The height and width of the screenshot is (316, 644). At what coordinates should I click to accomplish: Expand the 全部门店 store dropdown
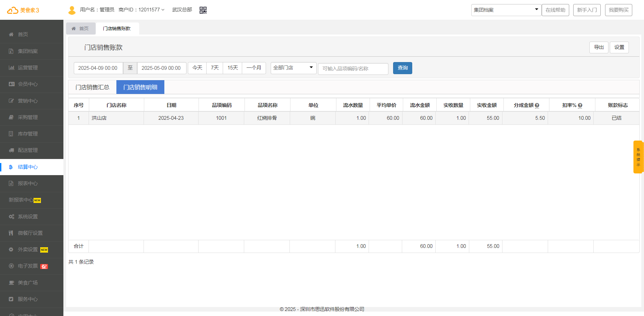(x=293, y=68)
